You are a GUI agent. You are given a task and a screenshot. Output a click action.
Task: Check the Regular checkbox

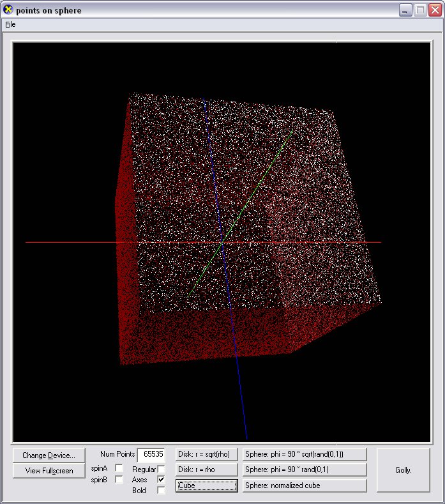(x=161, y=470)
